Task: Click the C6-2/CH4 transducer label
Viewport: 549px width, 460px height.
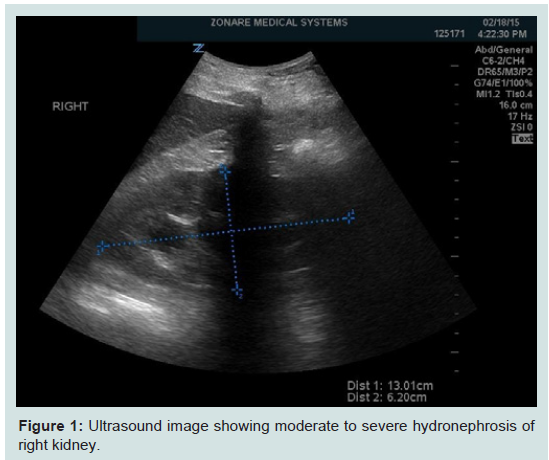Action: (x=503, y=61)
